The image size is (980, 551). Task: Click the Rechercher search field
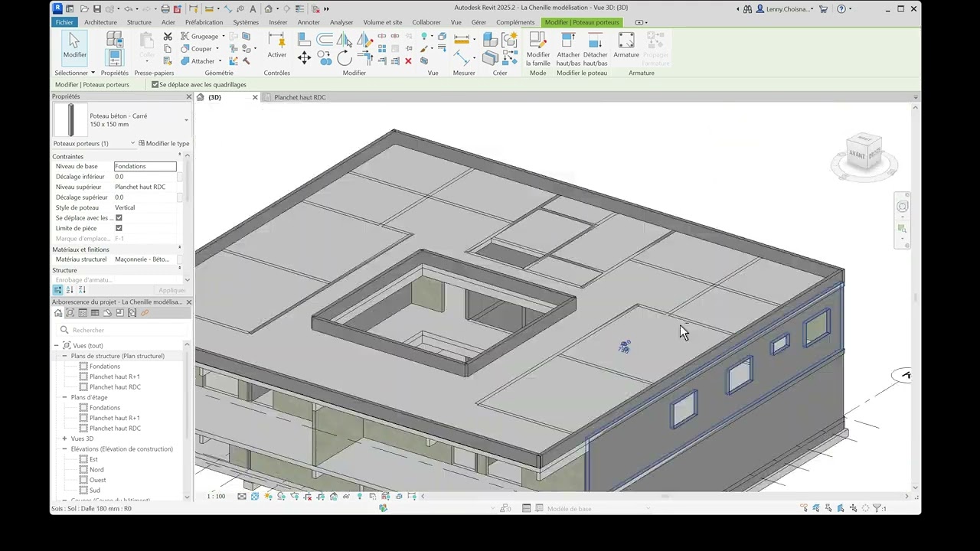click(122, 330)
